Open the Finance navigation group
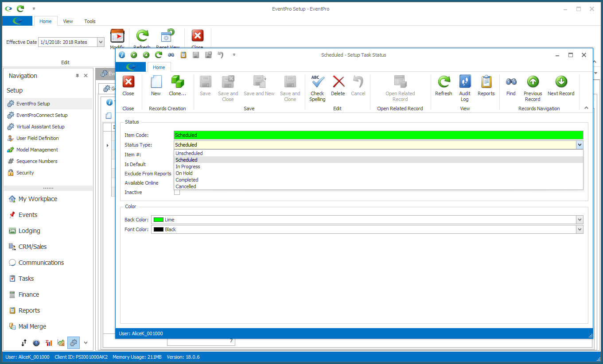This screenshot has width=603, height=364. point(48,294)
